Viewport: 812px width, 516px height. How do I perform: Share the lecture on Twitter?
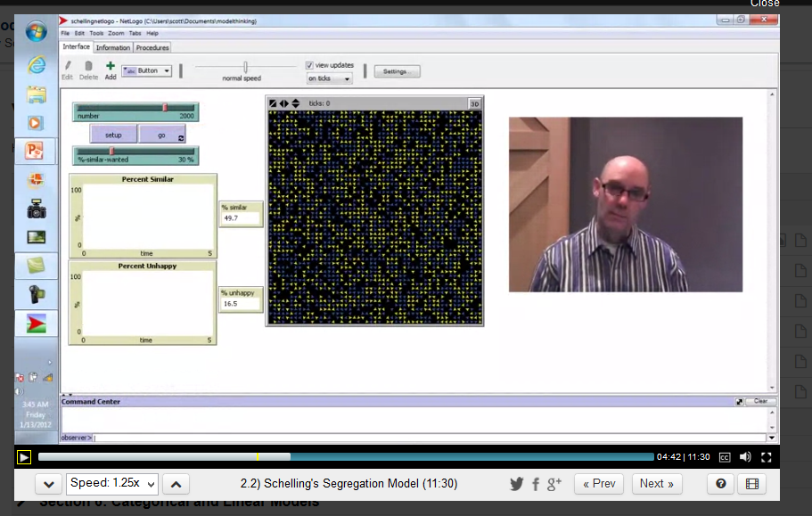(517, 484)
